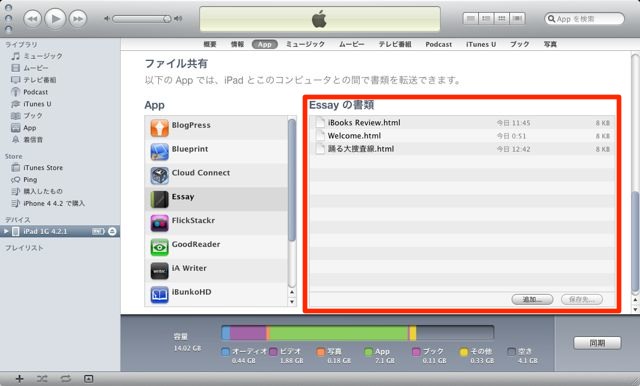Show the artwork viewer button
Screen dimensions: 640x386
click(88, 379)
